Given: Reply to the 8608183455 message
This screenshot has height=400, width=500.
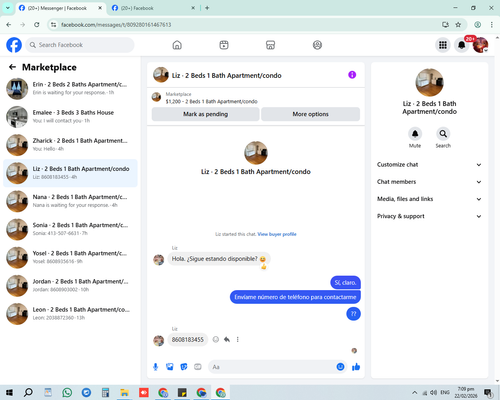Looking at the screenshot, I should click(x=227, y=339).
